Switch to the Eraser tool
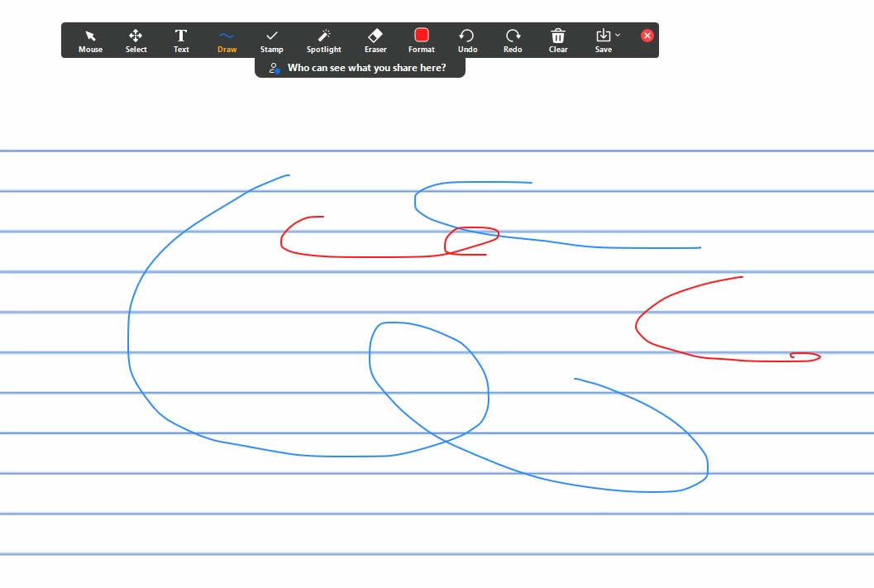 click(375, 41)
